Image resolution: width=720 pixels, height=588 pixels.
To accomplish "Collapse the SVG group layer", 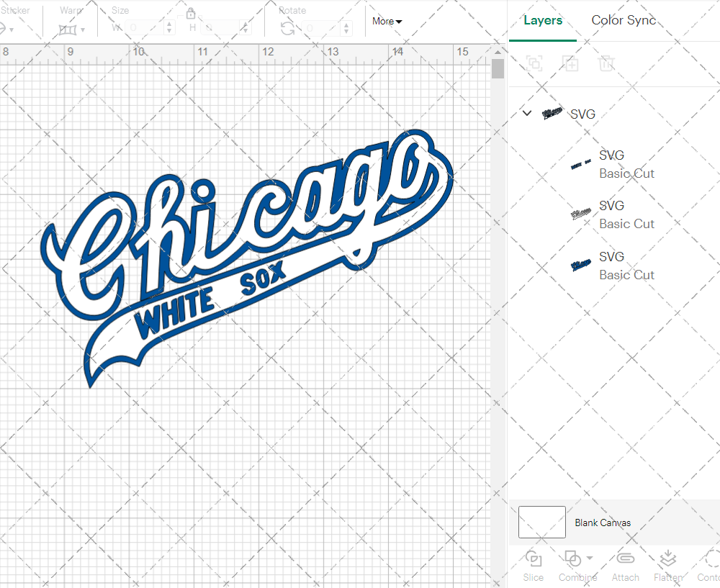I will pos(527,113).
